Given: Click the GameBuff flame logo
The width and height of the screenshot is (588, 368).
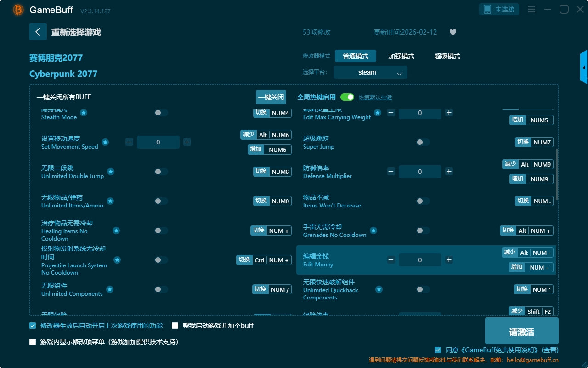Looking at the screenshot, I should [x=18, y=10].
